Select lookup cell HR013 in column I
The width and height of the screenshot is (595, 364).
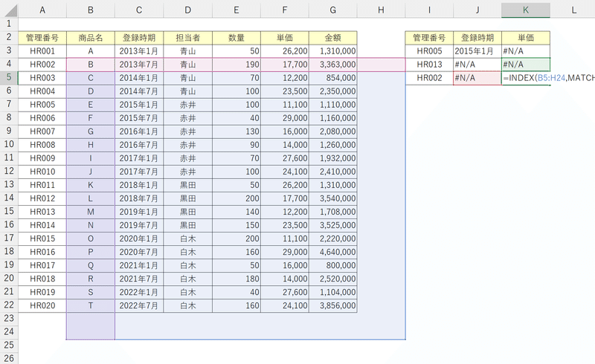click(429, 65)
